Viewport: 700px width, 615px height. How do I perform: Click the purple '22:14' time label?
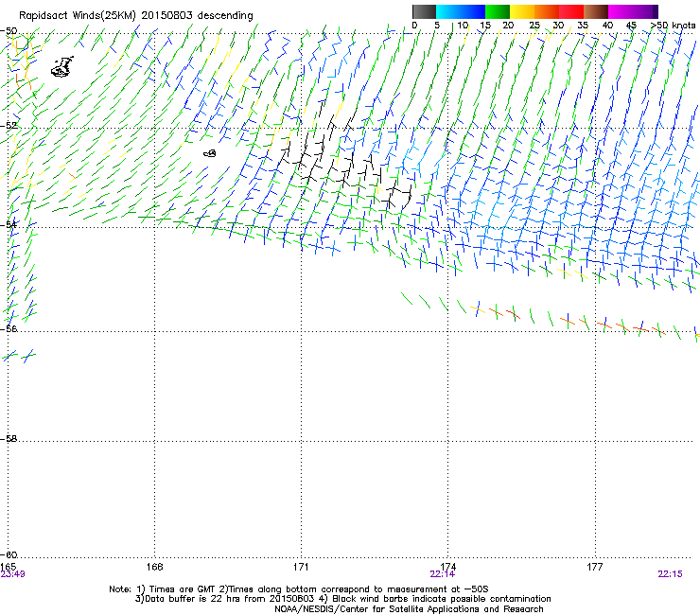[x=442, y=574]
